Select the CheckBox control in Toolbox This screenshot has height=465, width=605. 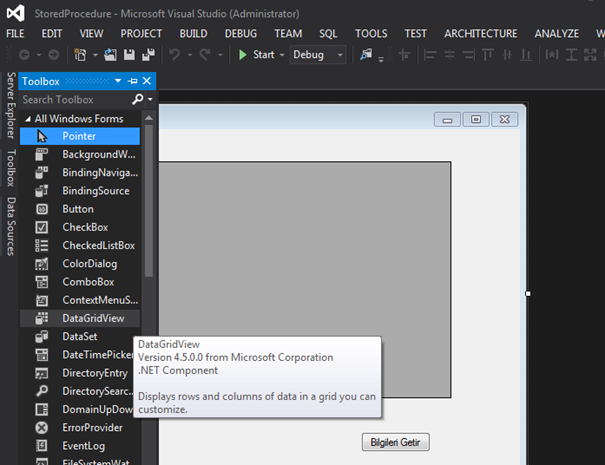[80, 227]
